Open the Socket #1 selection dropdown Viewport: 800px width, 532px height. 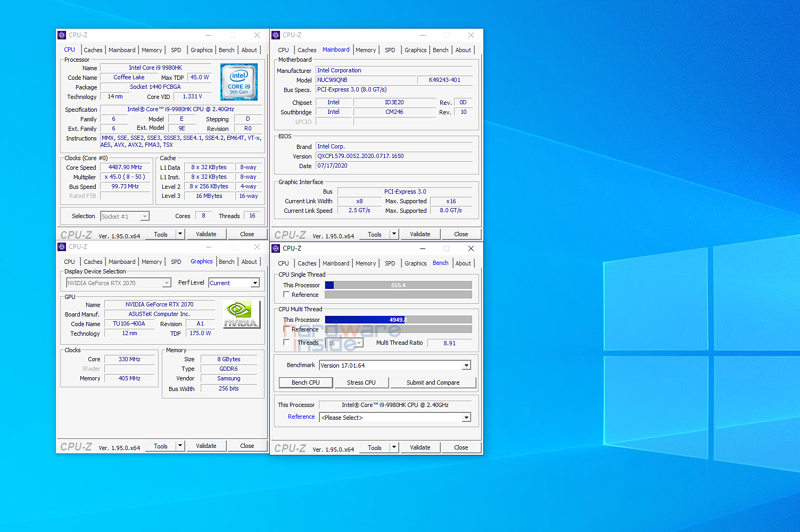coord(144,216)
